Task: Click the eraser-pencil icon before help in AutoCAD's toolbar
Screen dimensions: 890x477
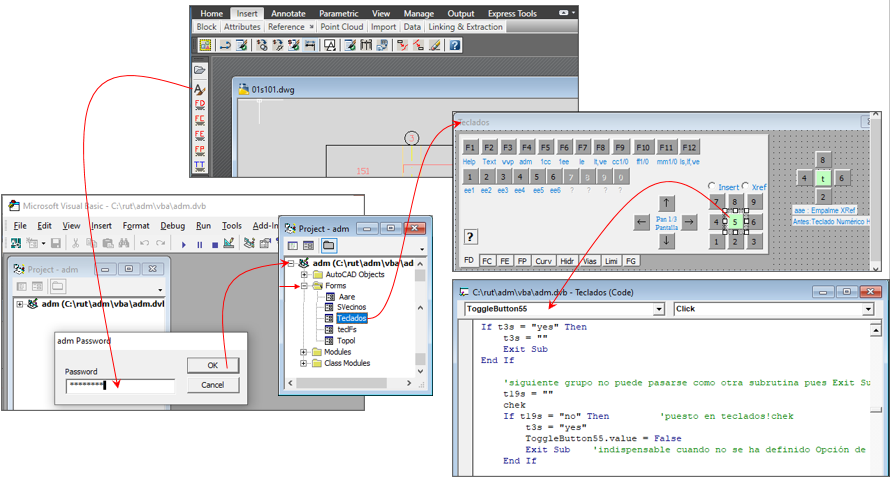Action: point(435,45)
